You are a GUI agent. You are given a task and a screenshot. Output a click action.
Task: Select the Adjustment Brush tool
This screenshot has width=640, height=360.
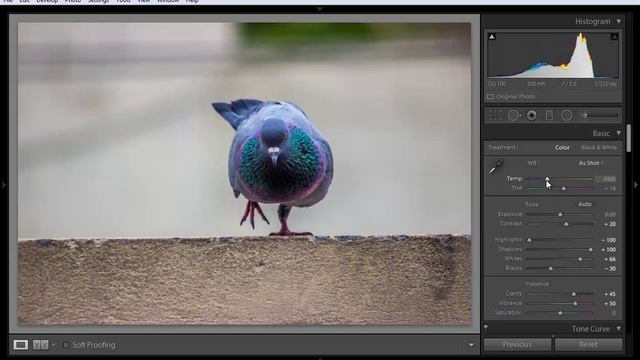coord(599,116)
